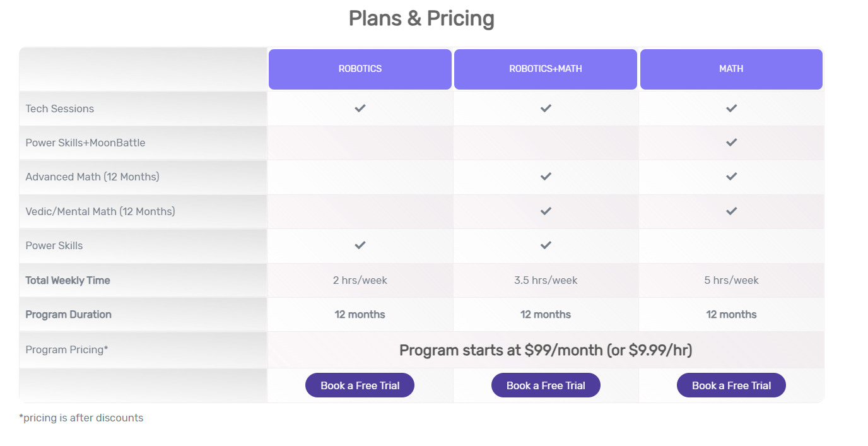Click the Power Skills checkmark under Robotics

pos(360,245)
